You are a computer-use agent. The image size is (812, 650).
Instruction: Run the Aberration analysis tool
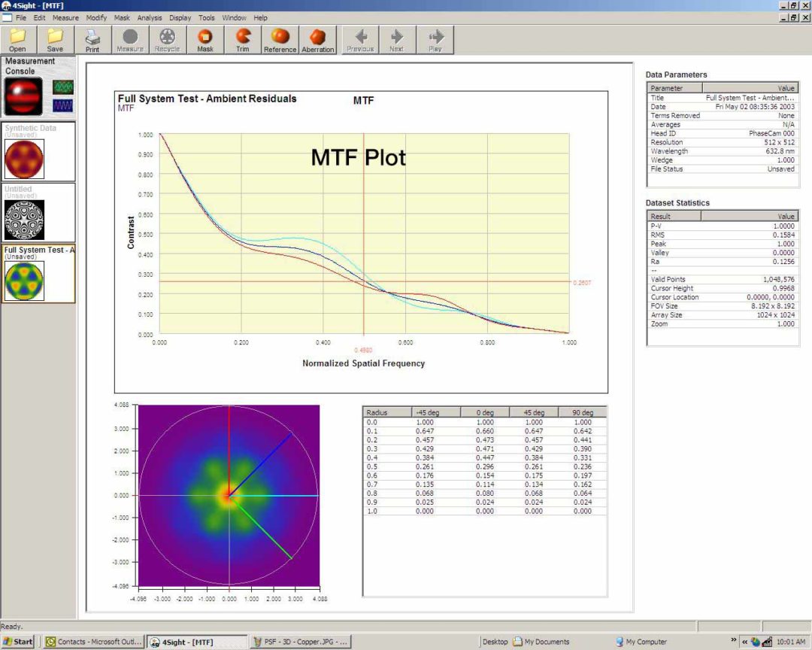318,39
